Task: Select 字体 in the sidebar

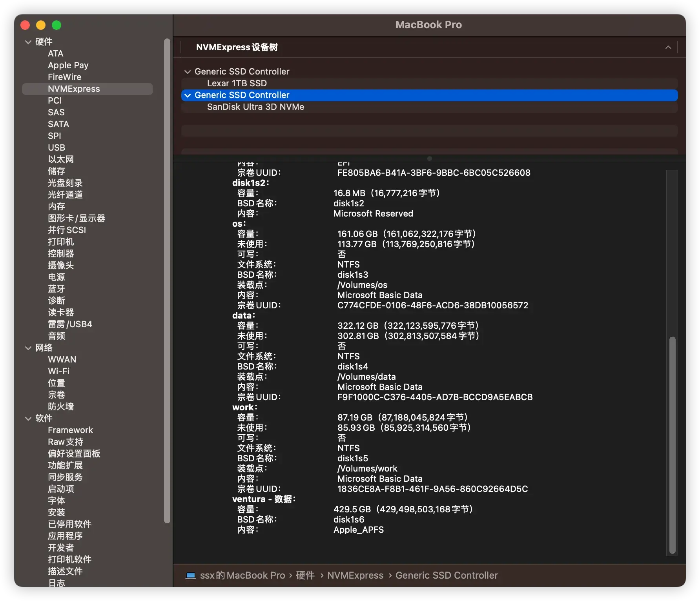Action: pyautogui.click(x=57, y=501)
